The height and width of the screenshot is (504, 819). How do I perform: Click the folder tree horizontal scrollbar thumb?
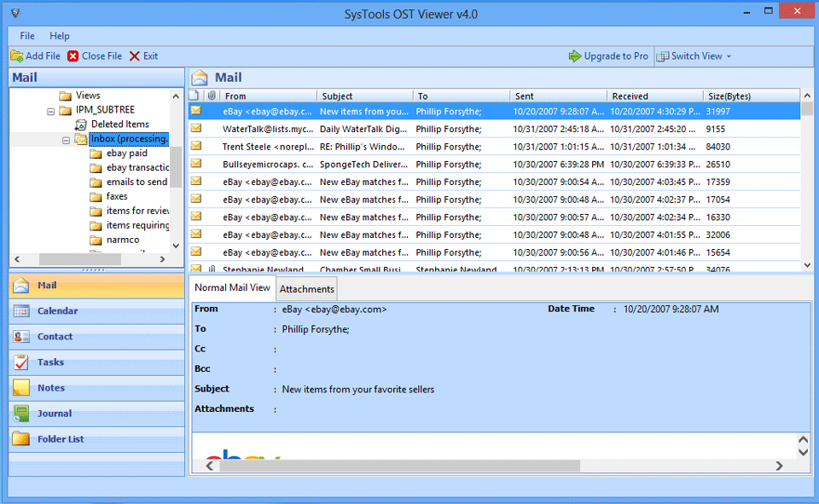(x=80, y=259)
